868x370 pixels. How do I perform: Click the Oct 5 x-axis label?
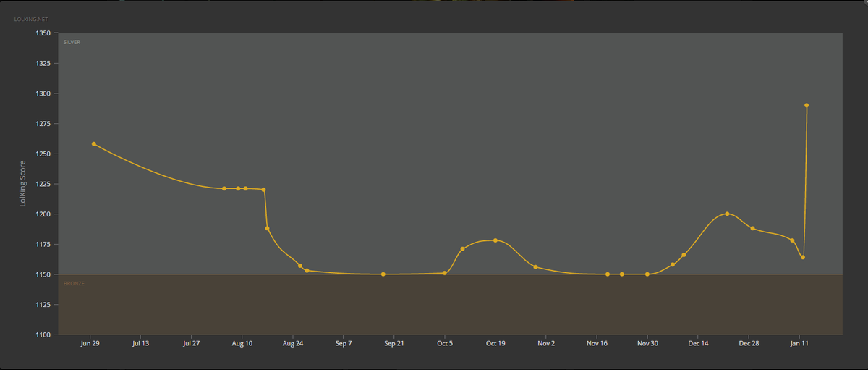445,343
